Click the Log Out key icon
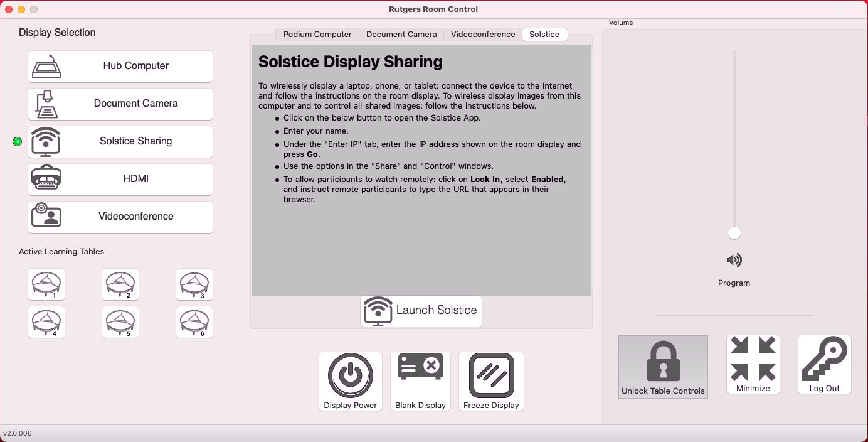Image resolution: width=868 pixels, height=442 pixels. point(824,360)
